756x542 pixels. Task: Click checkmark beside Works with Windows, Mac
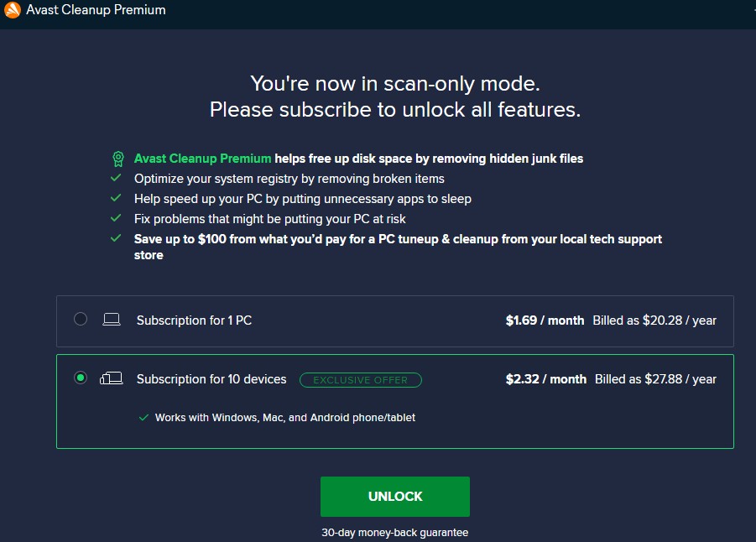143,418
